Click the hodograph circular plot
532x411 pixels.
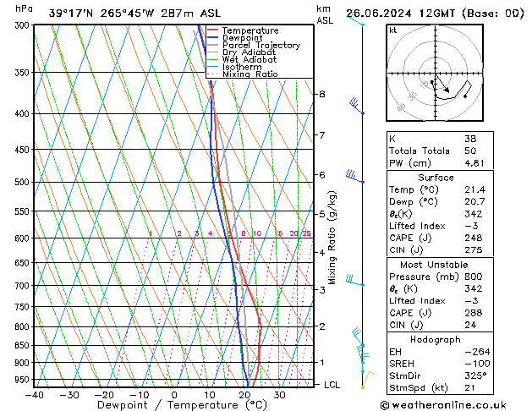[435, 73]
